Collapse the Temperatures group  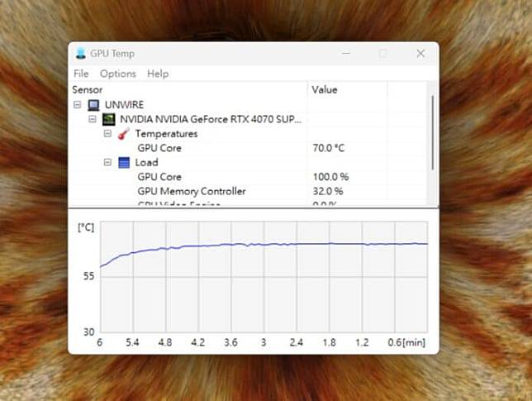point(107,133)
